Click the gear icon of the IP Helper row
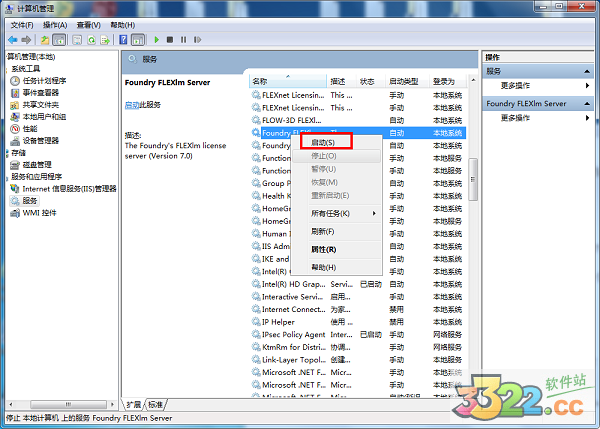The height and width of the screenshot is (429, 600). pyautogui.click(x=256, y=322)
